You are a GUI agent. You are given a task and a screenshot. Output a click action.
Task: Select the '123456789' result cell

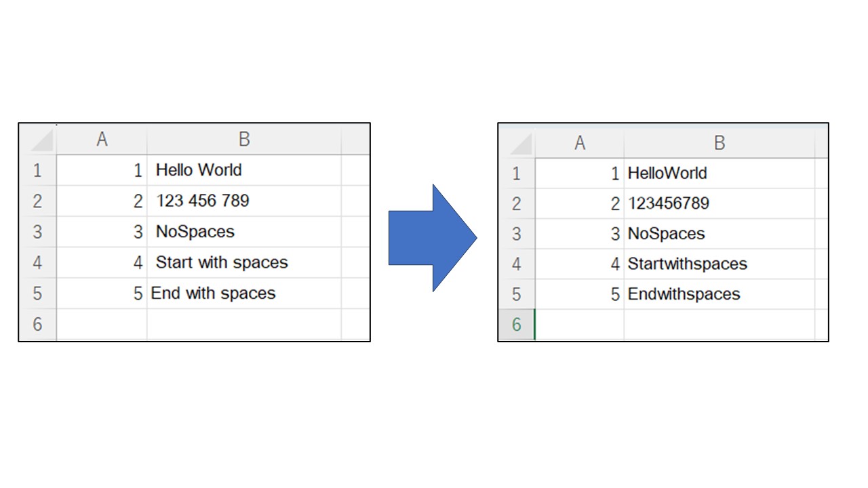[x=719, y=203]
